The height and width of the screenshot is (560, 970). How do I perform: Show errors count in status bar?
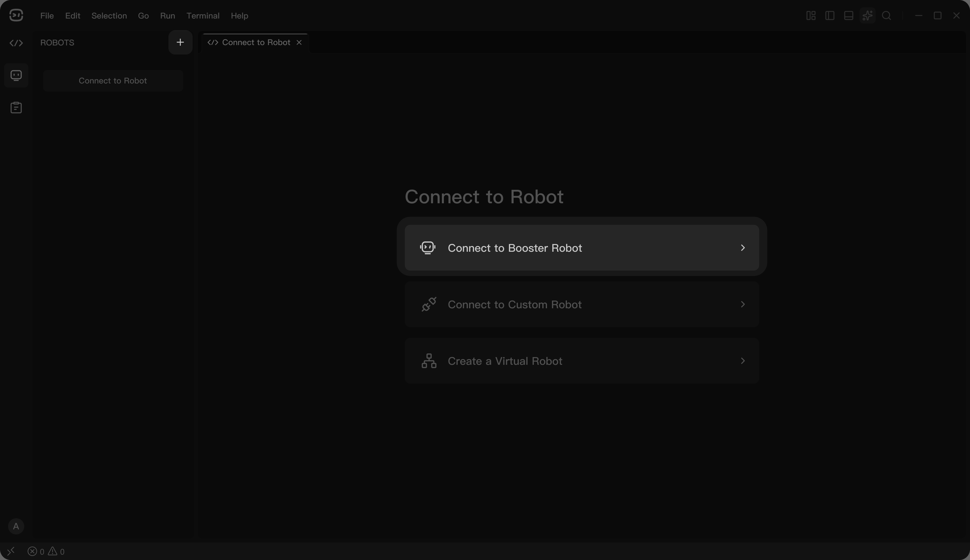(36, 552)
